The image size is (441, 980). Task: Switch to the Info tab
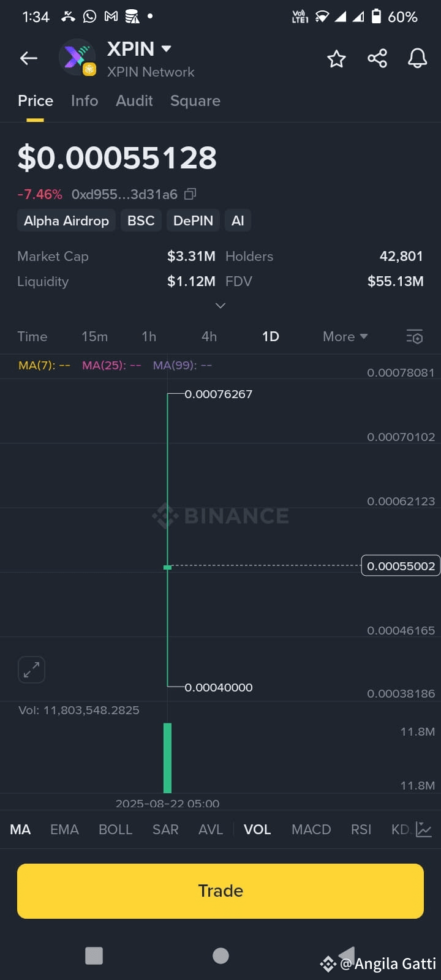coord(85,100)
